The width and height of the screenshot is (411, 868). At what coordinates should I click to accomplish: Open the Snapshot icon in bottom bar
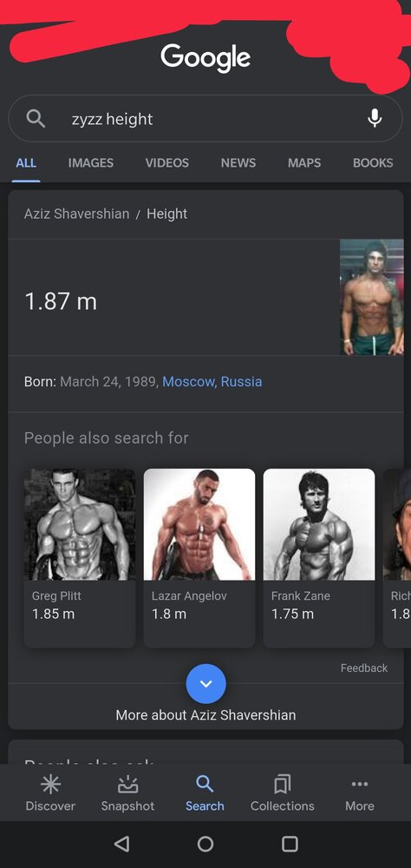127,784
